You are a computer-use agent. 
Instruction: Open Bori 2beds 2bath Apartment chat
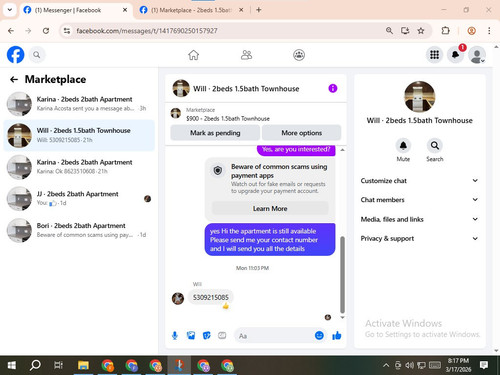tap(79, 230)
